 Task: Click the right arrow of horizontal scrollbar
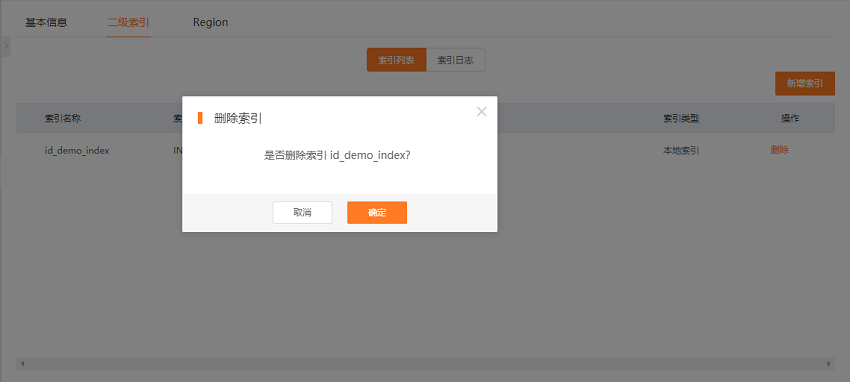click(829, 364)
